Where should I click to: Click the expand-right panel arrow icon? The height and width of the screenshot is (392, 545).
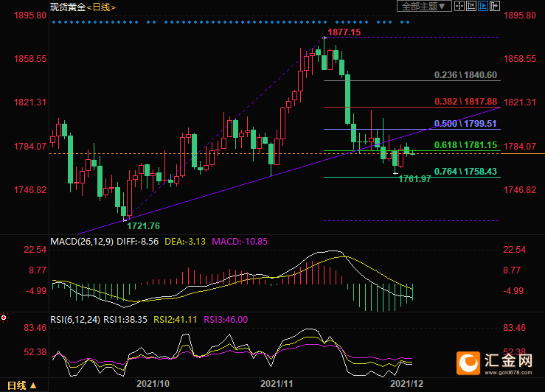coord(495,6)
